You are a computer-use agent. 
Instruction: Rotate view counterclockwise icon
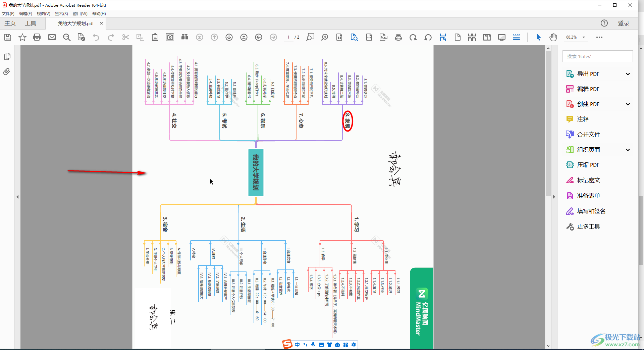[x=428, y=37]
